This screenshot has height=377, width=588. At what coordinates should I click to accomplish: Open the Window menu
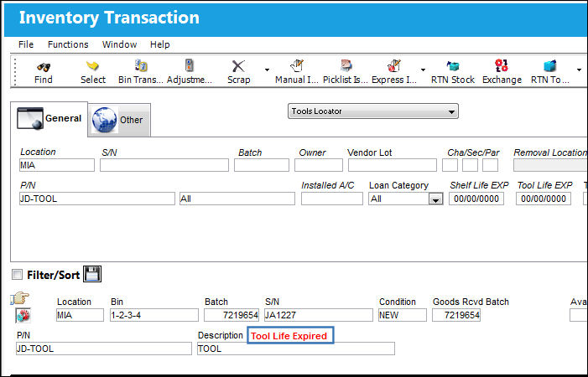[119, 44]
